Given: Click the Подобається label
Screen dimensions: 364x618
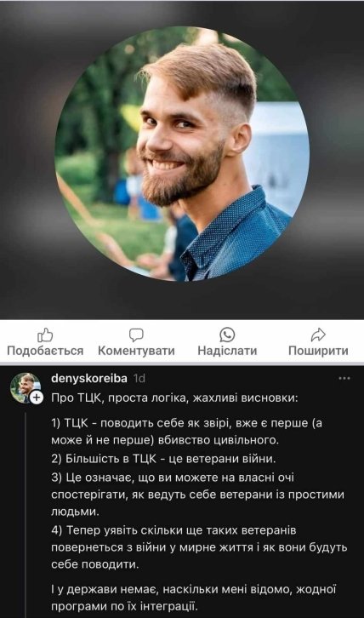Looking at the screenshot, I should [x=45, y=351].
